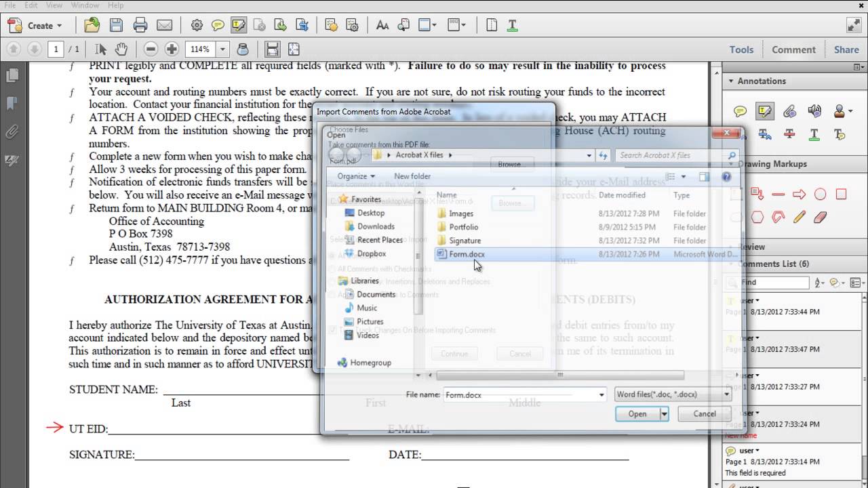868x488 pixels.
Task: Open the Signature folder
Action: coord(465,241)
